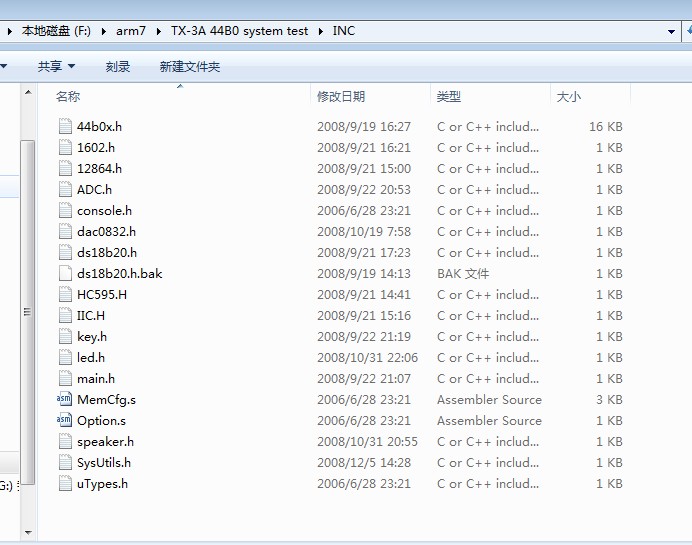Open the 共享 dropdown menu
The image size is (692, 545).
(56, 67)
